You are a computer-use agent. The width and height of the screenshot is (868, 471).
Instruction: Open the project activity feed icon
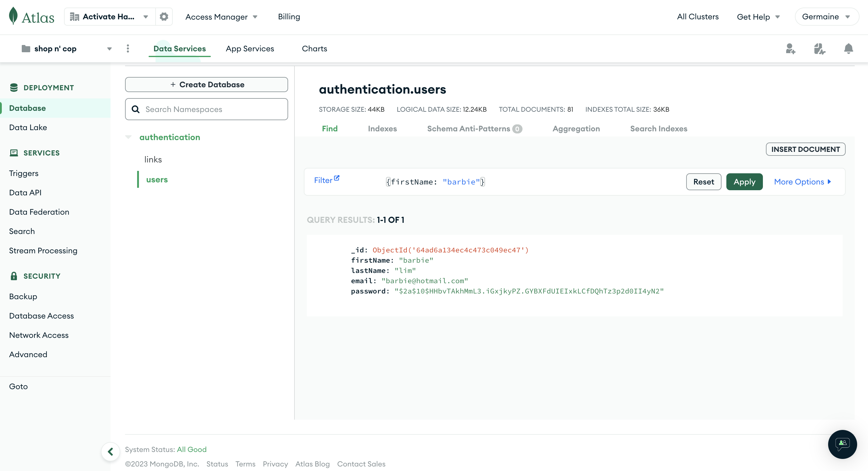819,49
